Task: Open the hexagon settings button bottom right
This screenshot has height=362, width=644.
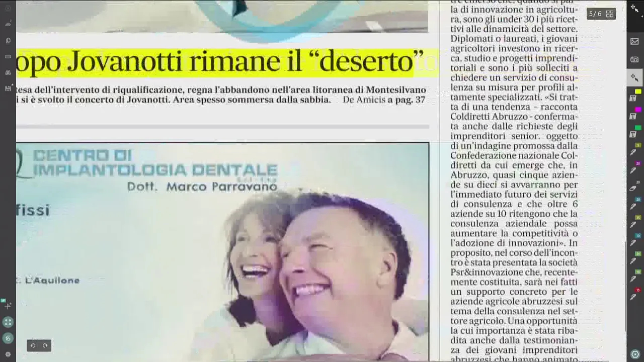Action: point(635,354)
